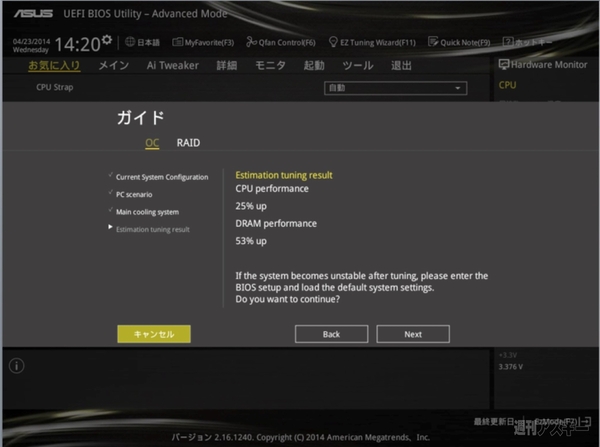
Task: Click the EZ Tuning lightbulb icon
Action: click(x=333, y=42)
